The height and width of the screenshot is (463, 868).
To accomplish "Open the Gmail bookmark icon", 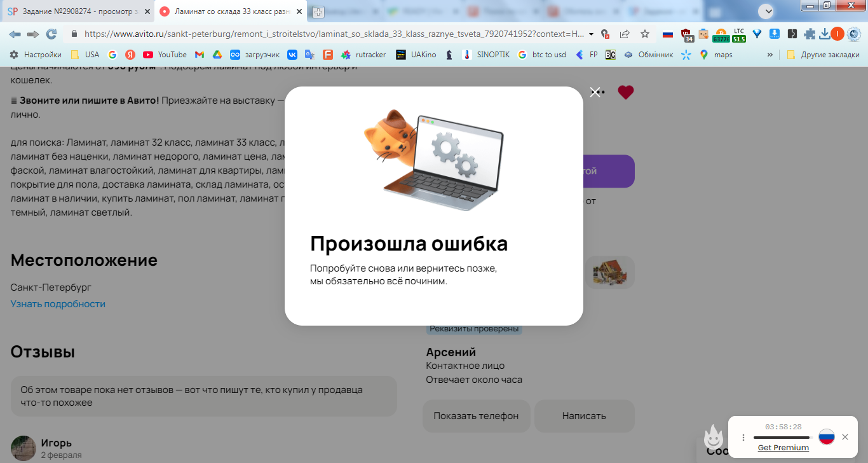I will pos(200,55).
